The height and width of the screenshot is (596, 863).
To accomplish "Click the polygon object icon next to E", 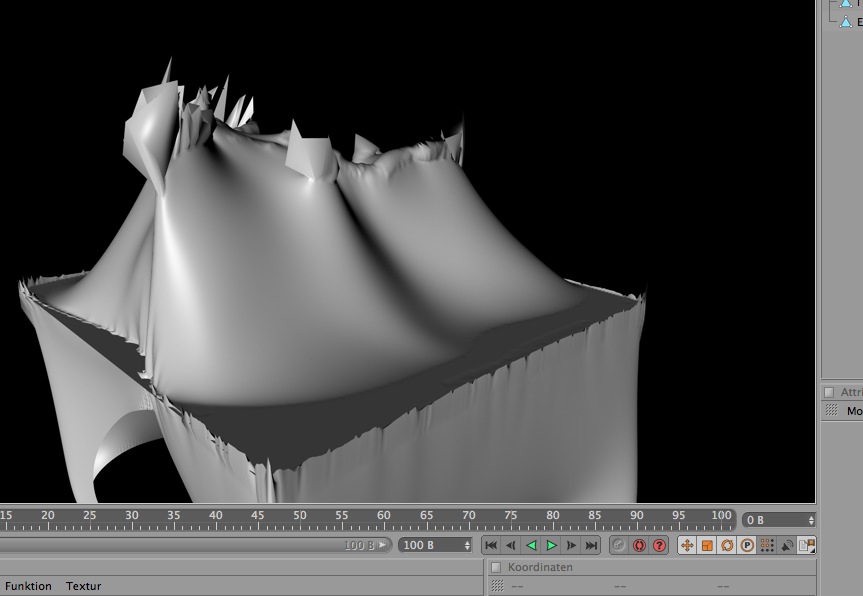I will pos(845,22).
